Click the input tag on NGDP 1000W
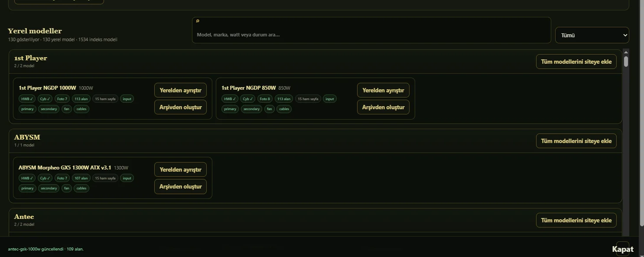 point(127,99)
